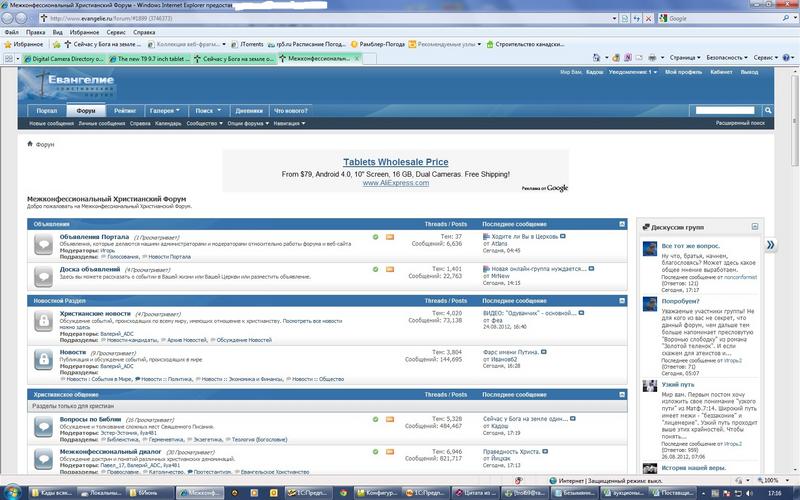Viewport: 800px width, 500px height.
Task: Switch to the Дневники tab
Action: (x=249, y=110)
